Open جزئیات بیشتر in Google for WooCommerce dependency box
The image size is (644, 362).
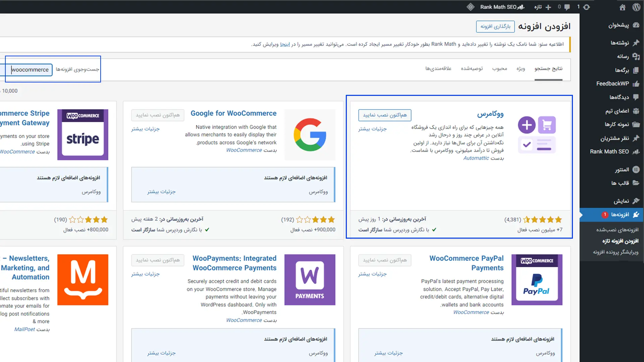tap(161, 192)
